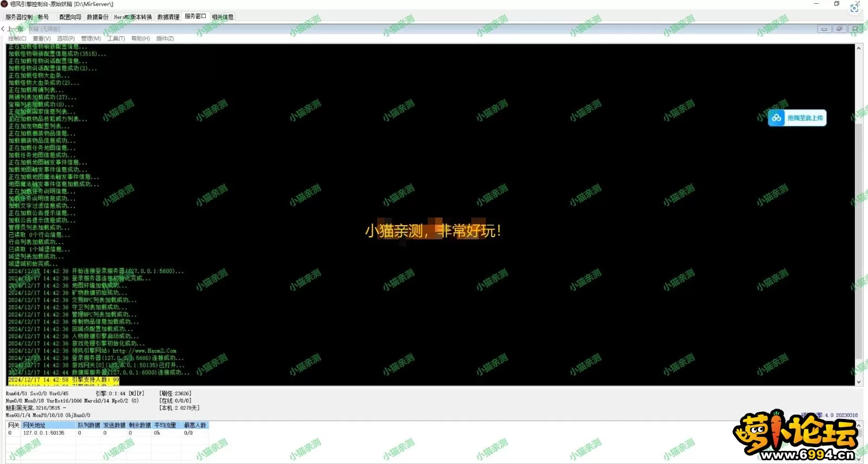
Task: Switch to the 帐号 tab
Action: pos(43,17)
